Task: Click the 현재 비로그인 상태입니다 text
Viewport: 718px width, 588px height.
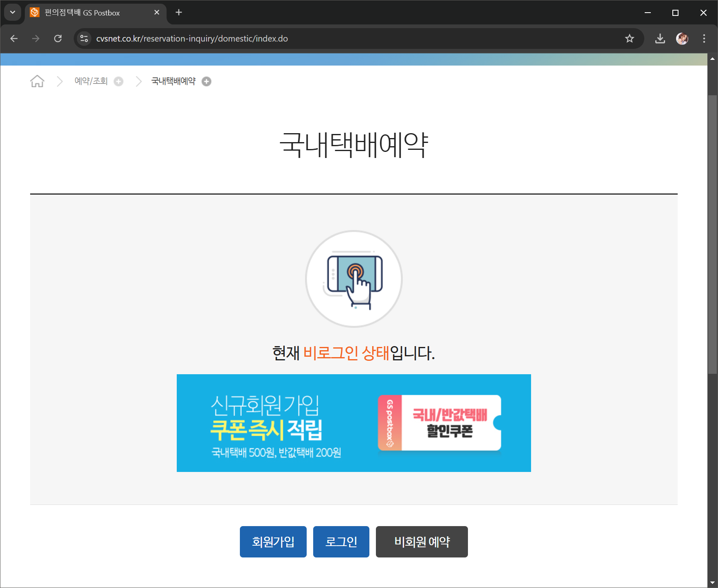Action: 354,353
